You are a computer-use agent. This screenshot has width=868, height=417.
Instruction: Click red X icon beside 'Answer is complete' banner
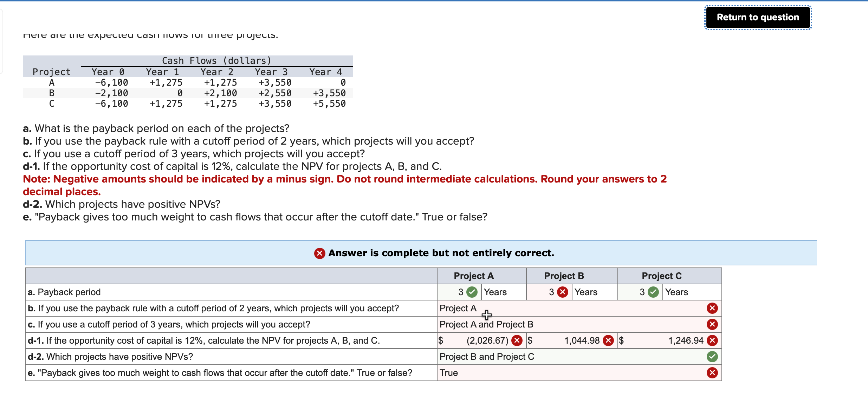(x=320, y=253)
